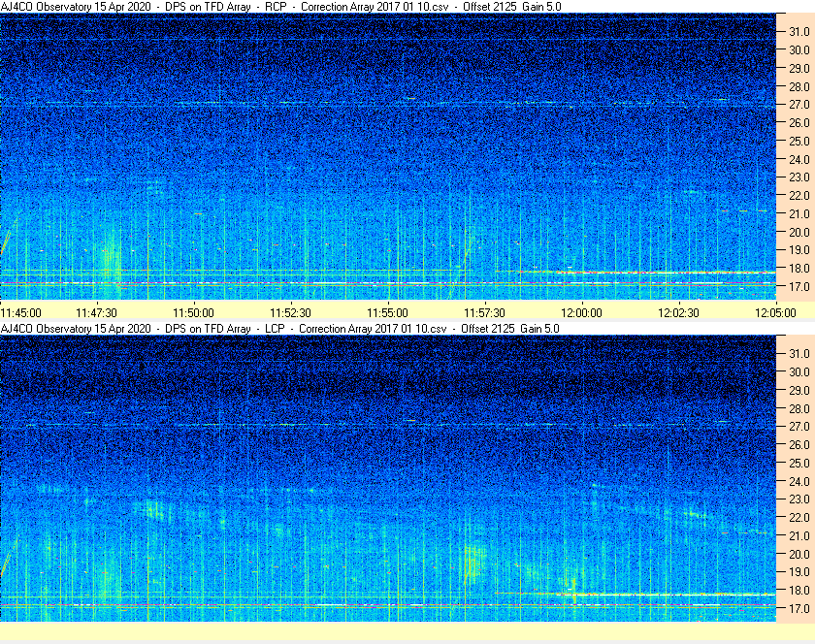The height and width of the screenshot is (644, 815).
Task: Click the 27.0 frequency label on the LCP plot
Action: click(799, 426)
